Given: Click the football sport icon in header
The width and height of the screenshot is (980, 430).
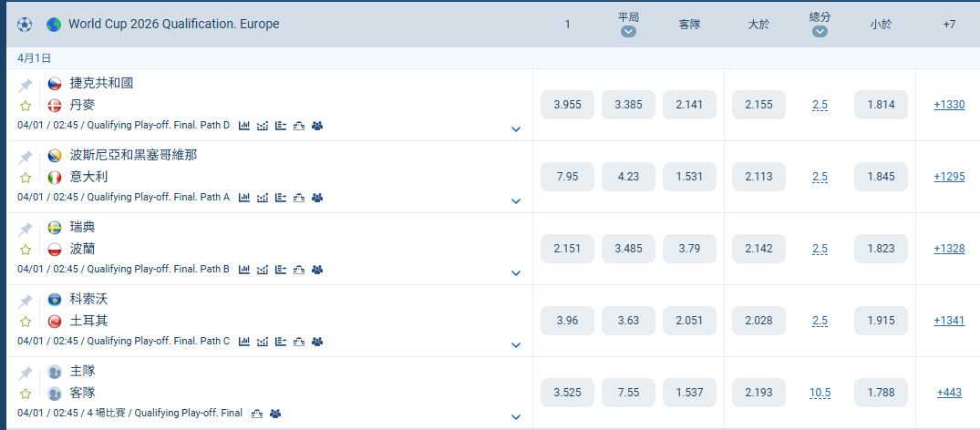Looking at the screenshot, I should pyautogui.click(x=25, y=24).
